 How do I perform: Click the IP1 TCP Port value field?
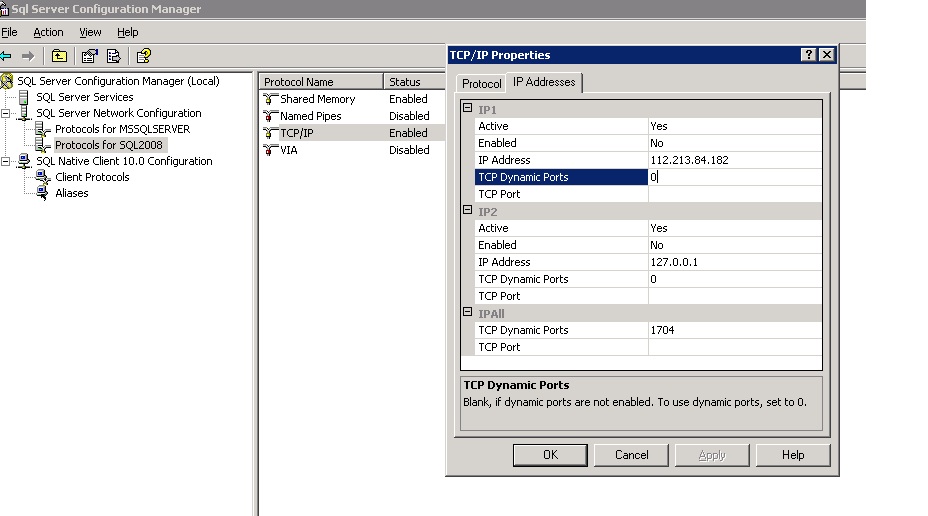point(734,194)
